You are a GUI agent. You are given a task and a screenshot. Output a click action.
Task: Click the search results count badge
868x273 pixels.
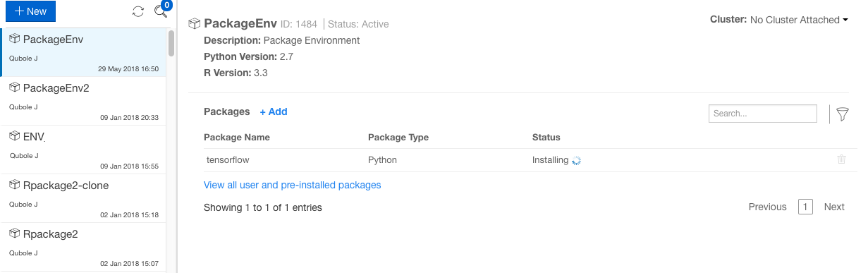(166, 6)
